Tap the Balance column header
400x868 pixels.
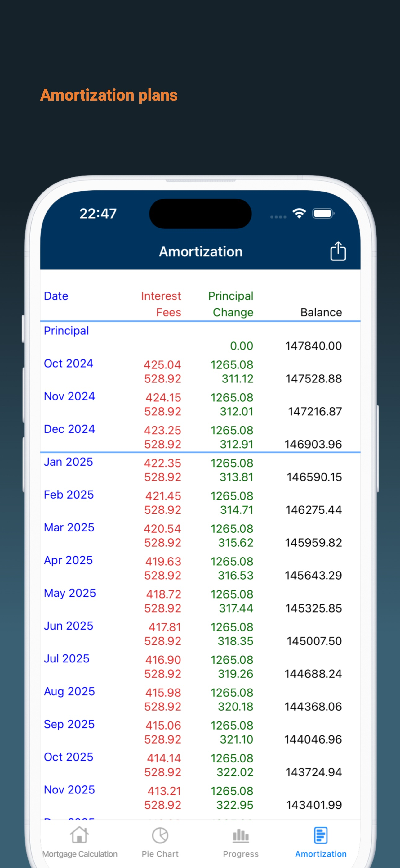321,312
